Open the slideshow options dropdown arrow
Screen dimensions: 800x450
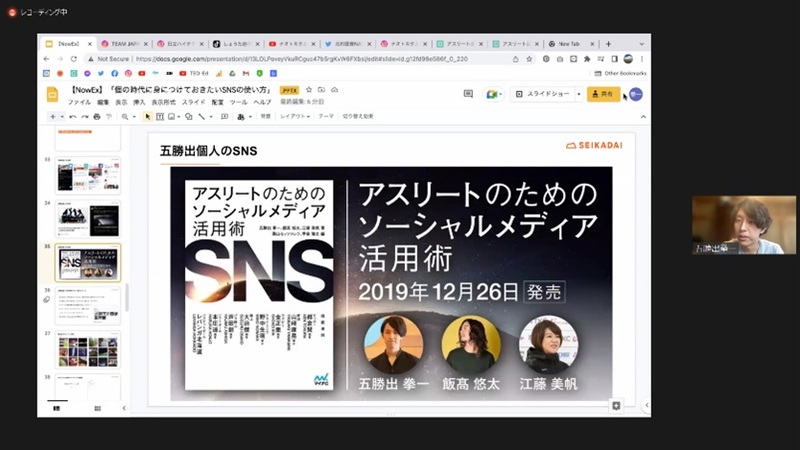click(579, 94)
